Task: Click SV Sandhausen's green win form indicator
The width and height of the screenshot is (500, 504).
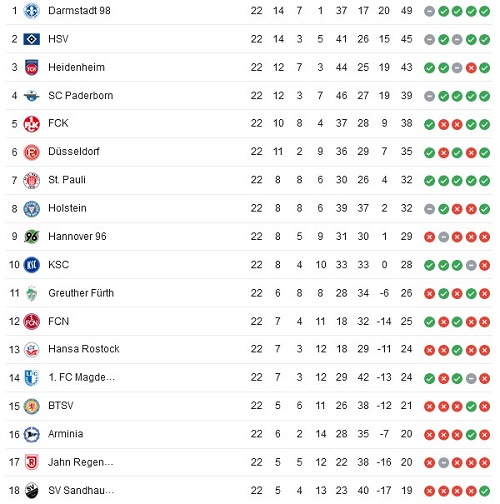Action: coord(484,491)
